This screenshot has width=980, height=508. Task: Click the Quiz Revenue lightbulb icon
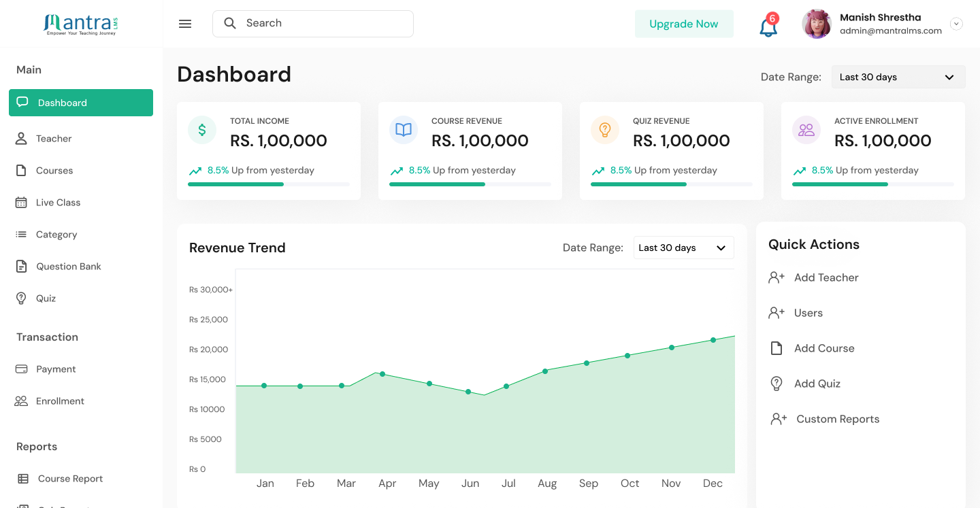[605, 130]
